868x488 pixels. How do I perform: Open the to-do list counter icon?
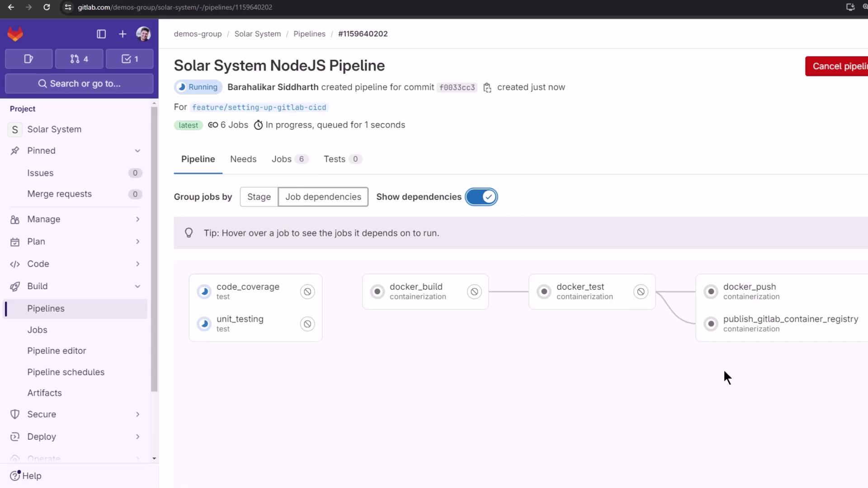130,59
